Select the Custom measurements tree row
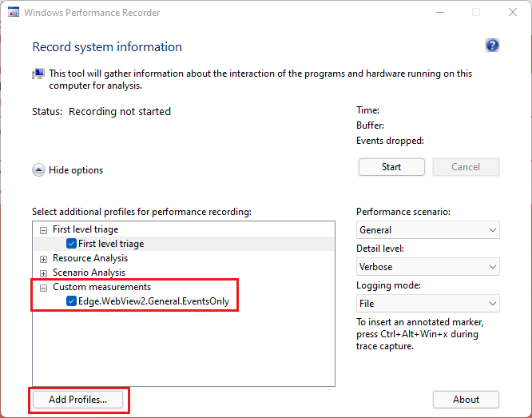 pyautogui.click(x=101, y=287)
